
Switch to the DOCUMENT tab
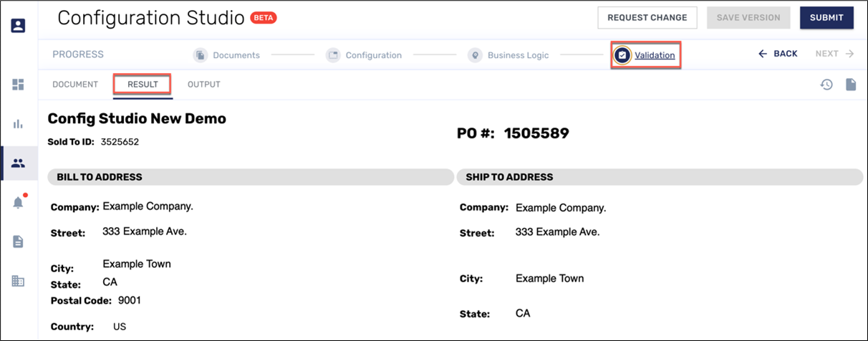(x=75, y=85)
